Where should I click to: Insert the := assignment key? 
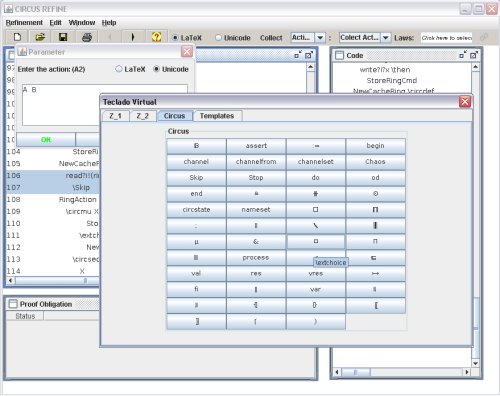click(316, 146)
